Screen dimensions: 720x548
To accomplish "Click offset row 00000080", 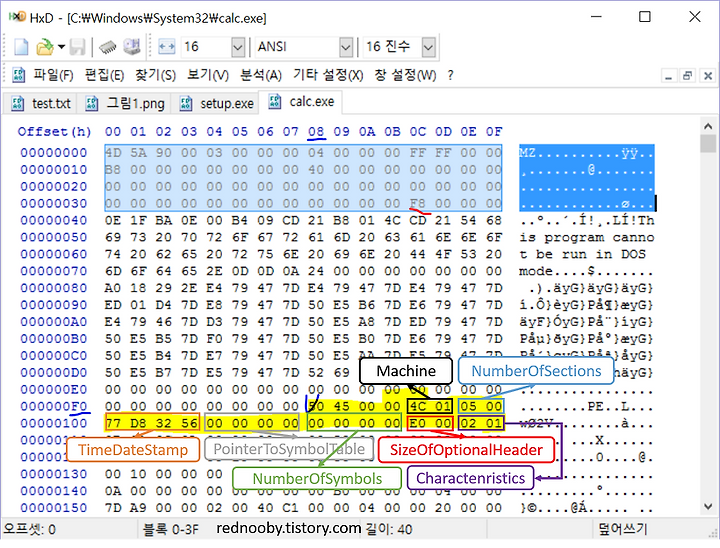I will pos(53,288).
